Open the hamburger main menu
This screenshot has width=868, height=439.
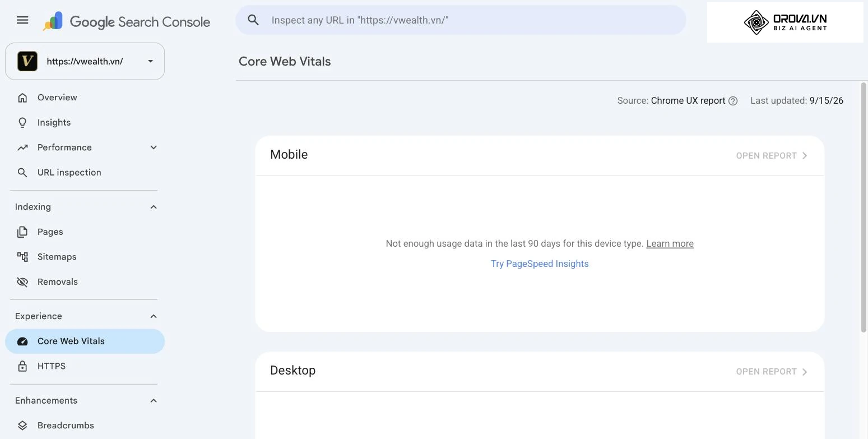(x=22, y=20)
